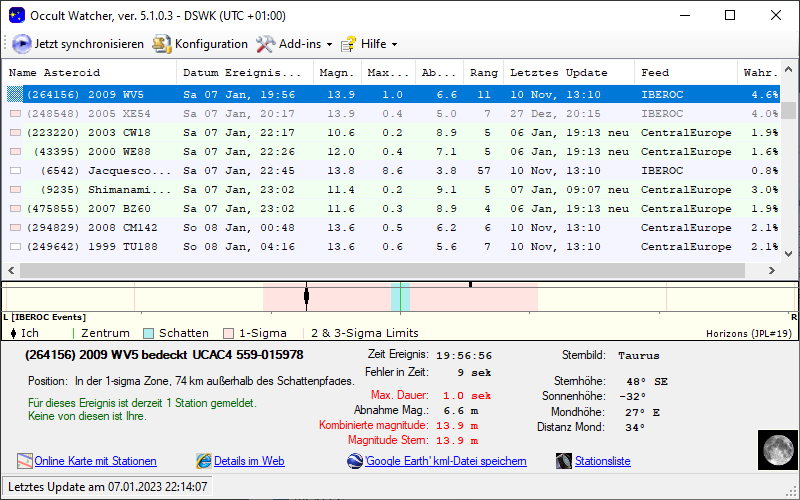
Task: Expand the Add-ins dropdown arrow
Action: tap(329, 45)
